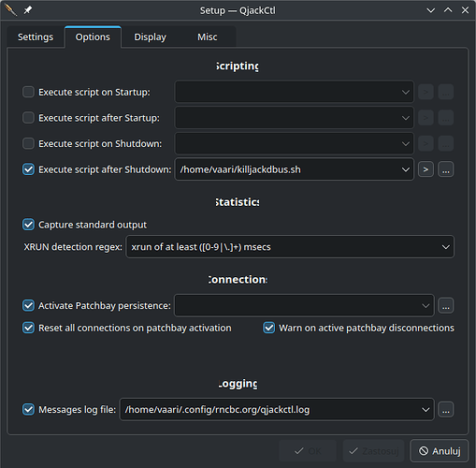This screenshot has width=476, height=468.
Task: Run the after Shutdown script arrow button
Action: coord(426,169)
